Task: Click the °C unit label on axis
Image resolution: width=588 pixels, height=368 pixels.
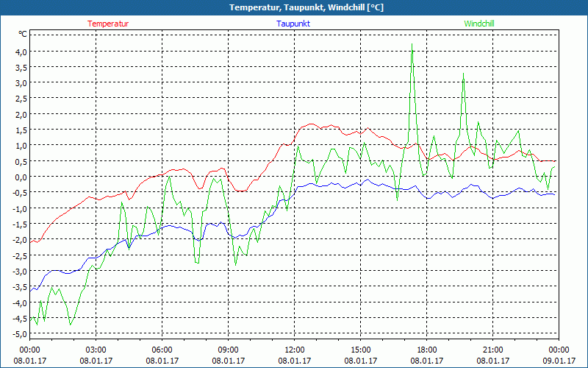Action: pos(23,34)
